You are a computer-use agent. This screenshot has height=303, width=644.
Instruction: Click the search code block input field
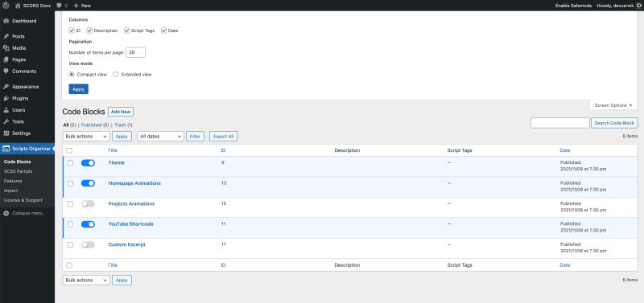(x=559, y=123)
